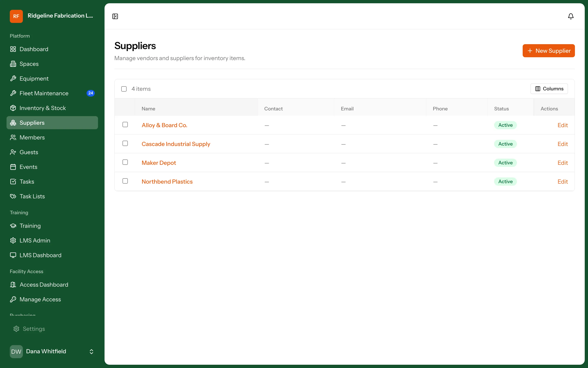588x368 pixels.
Task: Open the Cascade Industrial Supply supplier
Action: pyautogui.click(x=176, y=144)
